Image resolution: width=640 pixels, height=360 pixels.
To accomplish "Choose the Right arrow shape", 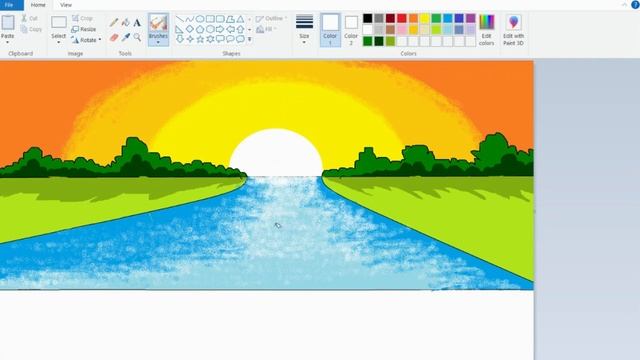I will (x=220, y=29).
